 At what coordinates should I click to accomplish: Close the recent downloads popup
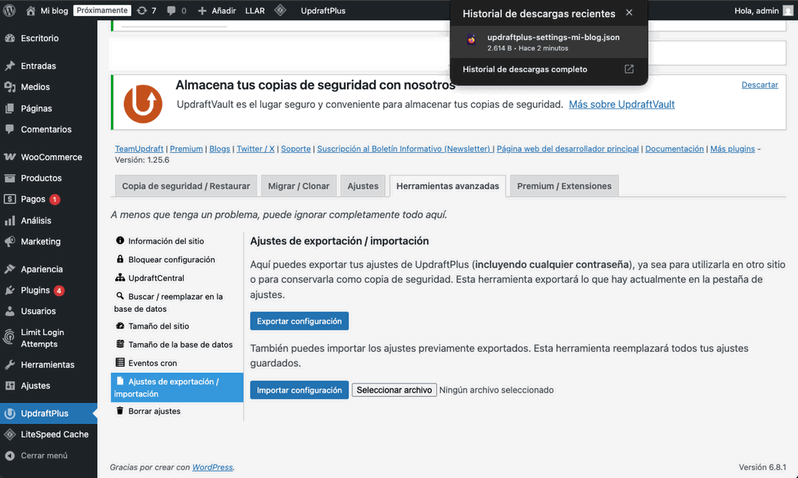pyautogui.click(x=629, y=13)
